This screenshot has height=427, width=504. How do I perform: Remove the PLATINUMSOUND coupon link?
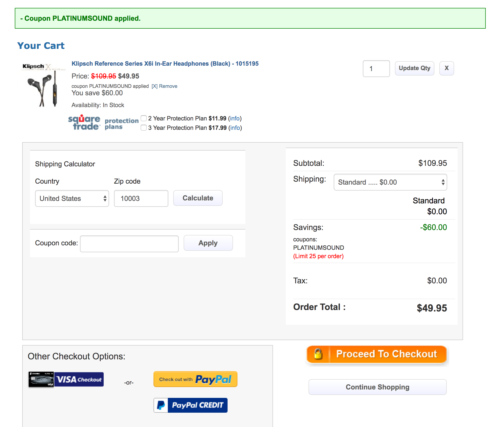[164, 86]
